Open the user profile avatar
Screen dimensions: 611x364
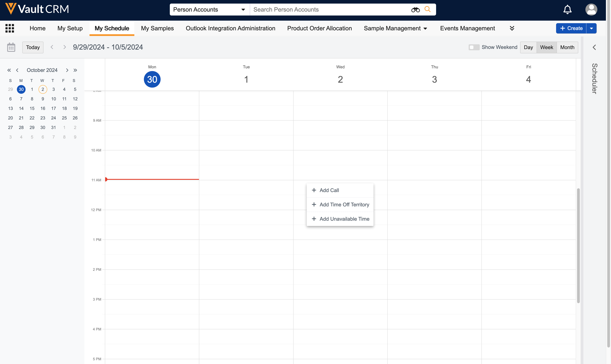click(x=591, y=10)
